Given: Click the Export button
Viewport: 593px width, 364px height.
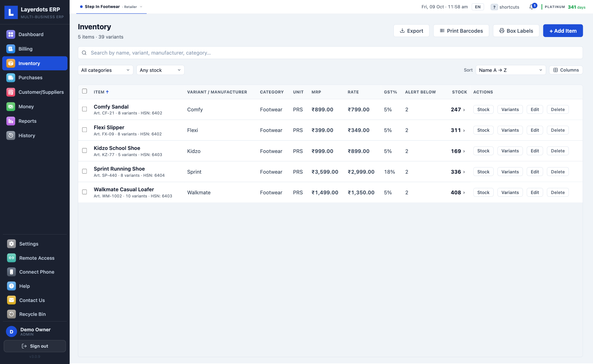Looking at the screenshot, I should click(x=411, y=31).
